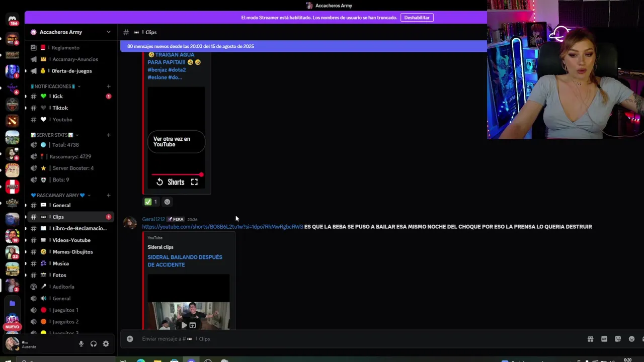Attach file with plus button
This screenshot has height=362, width=644.
point(130,339)
